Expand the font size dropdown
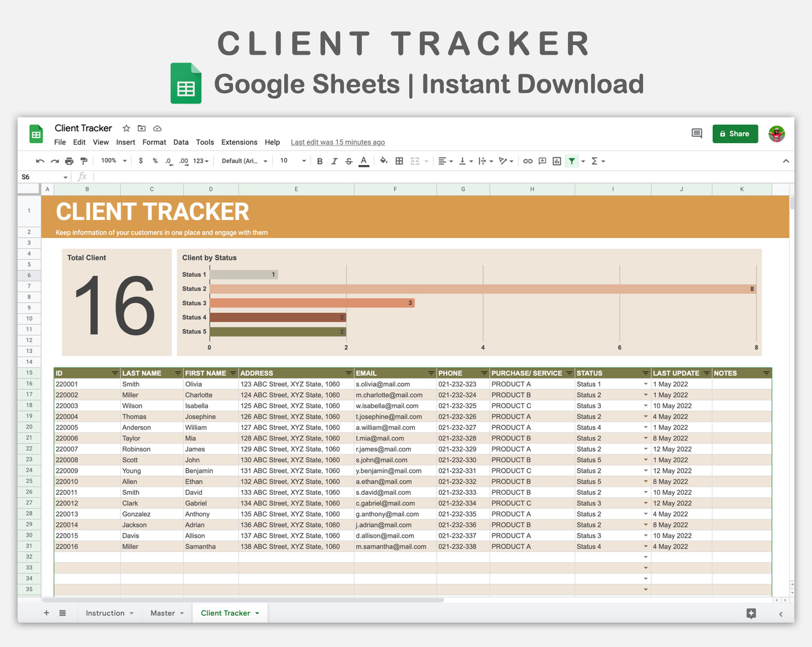 [303, 161]
